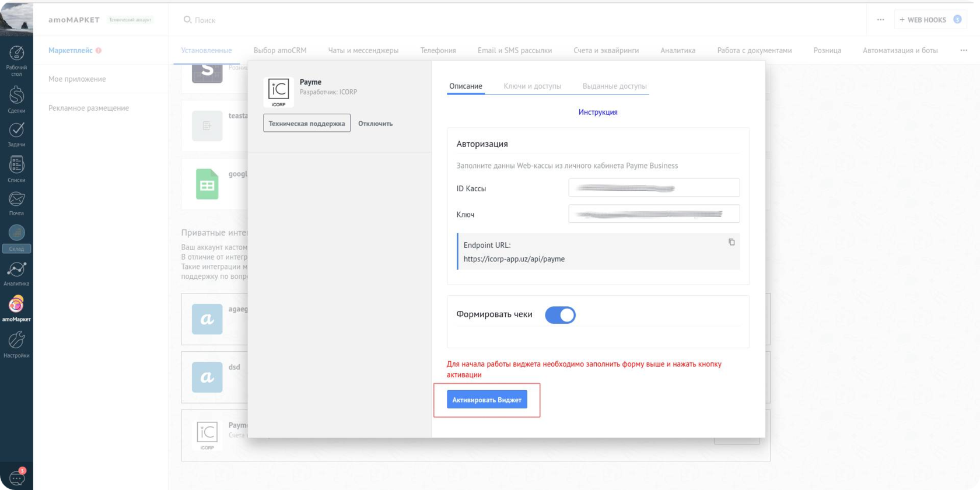980x490 pixels.
Task: Click the Отключить link
Action: pyautogui.click(x=375, y=124)
